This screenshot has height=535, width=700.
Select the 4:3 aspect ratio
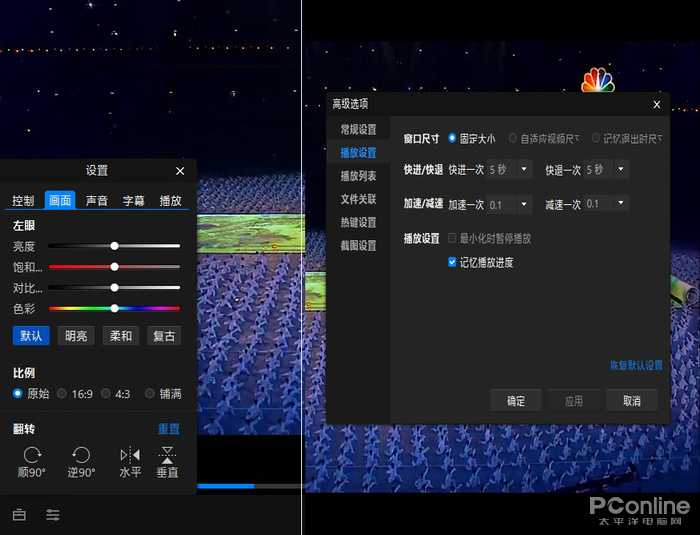click(116, 394)
